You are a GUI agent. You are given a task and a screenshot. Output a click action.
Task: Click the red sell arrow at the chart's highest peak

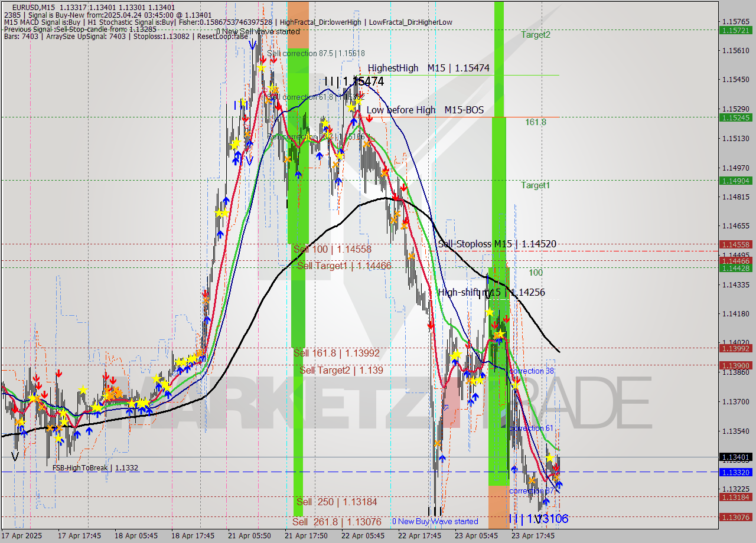point(264,59)
